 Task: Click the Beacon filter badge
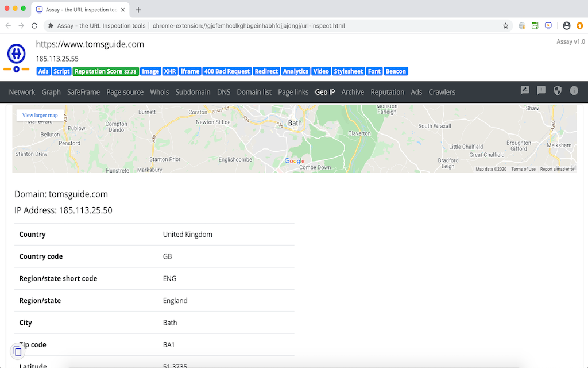pos(396,71)
